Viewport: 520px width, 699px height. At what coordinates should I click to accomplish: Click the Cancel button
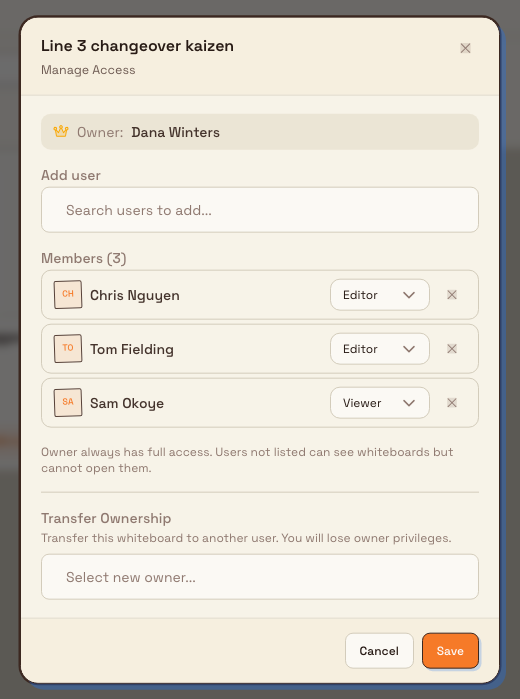pos(379,651)
